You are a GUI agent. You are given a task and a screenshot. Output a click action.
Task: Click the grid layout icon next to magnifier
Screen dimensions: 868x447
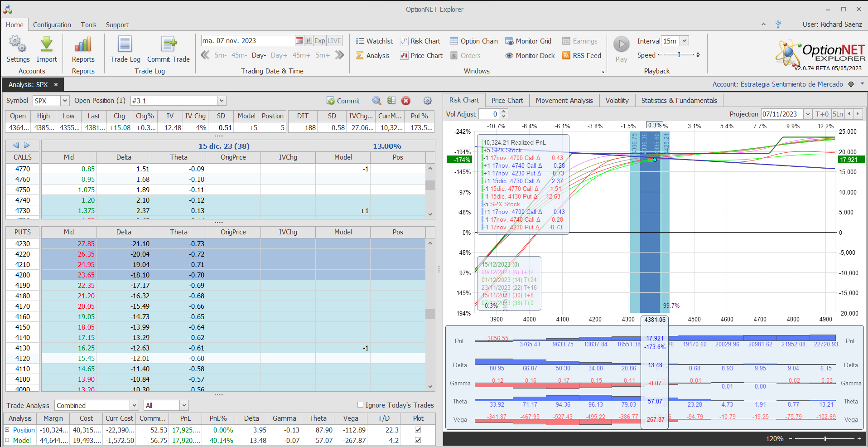coord(391,101)
